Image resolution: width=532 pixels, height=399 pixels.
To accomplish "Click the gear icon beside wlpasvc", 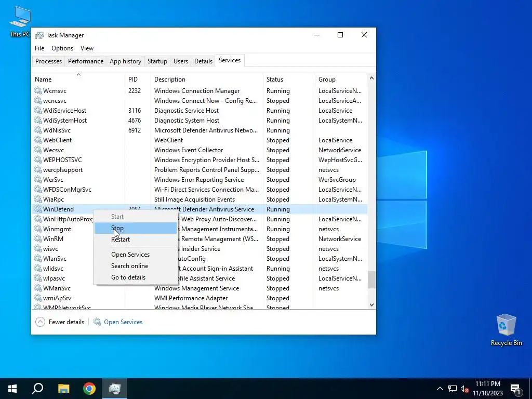I will coord(38,278).
